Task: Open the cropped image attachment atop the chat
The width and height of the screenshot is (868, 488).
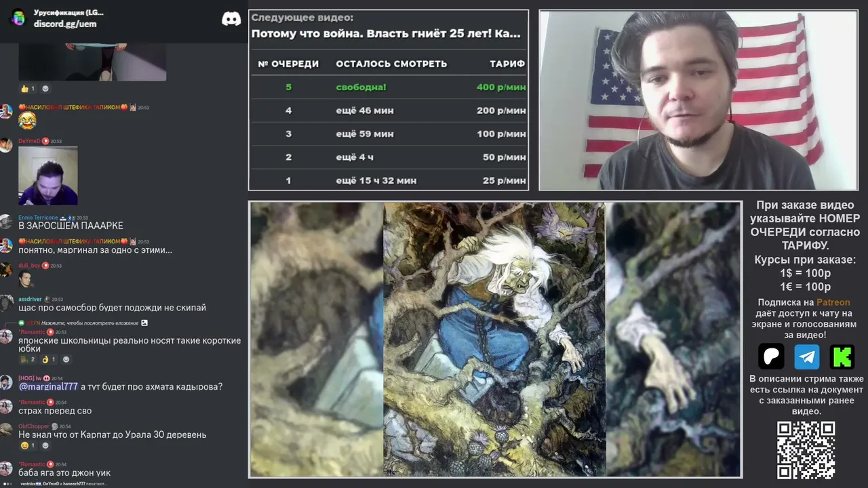Action: point(92,62)
